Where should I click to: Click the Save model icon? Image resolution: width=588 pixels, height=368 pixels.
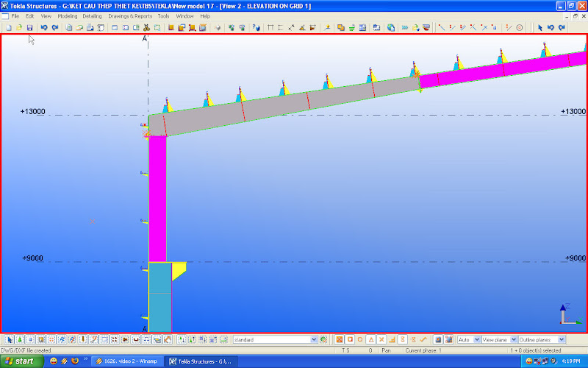click(x=29, y=27)
